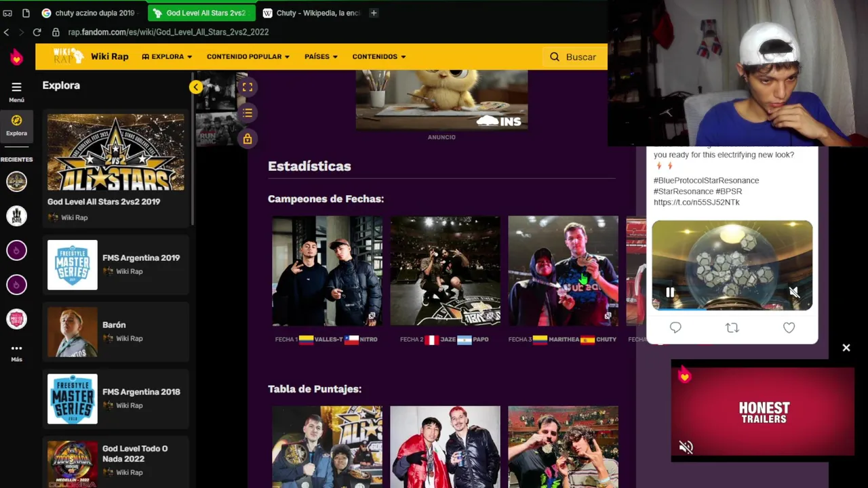
Task: Open God Level All Stars 2vs2 2019 card
Action: tap(116, 169)
